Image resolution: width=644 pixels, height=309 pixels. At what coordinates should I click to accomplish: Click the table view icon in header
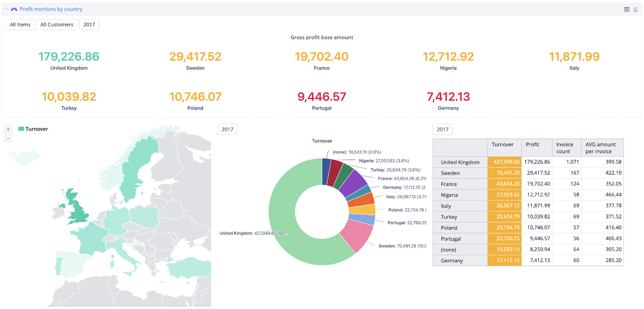pyautogui.click(x=627, y=9)
